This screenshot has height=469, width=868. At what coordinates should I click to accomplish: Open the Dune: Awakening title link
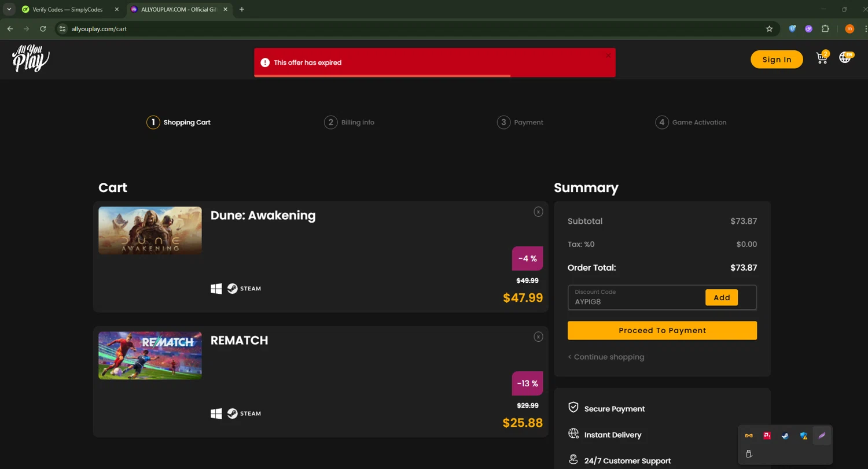(x=263, y=215)
